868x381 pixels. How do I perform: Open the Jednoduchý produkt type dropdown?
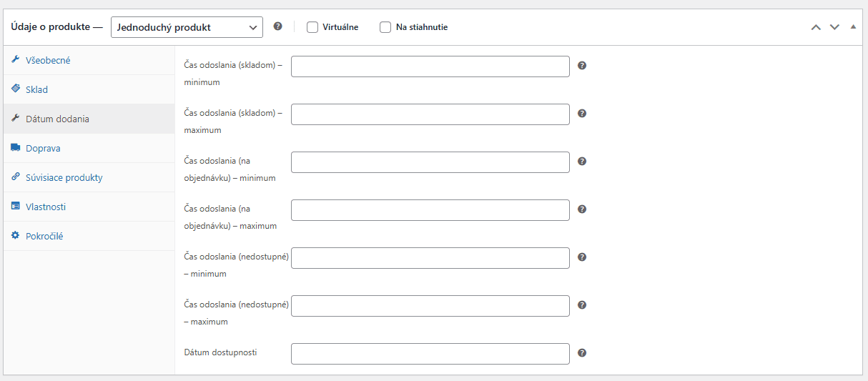(187, 27)
